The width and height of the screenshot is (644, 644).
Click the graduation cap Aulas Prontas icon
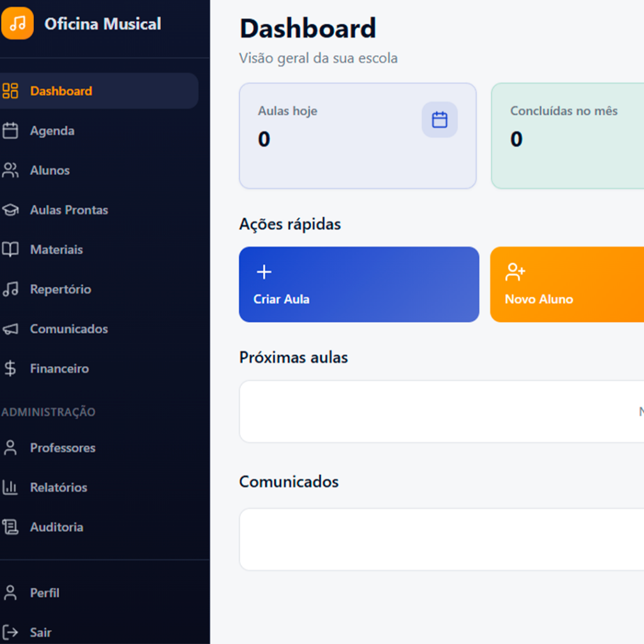tap(10, 210)
